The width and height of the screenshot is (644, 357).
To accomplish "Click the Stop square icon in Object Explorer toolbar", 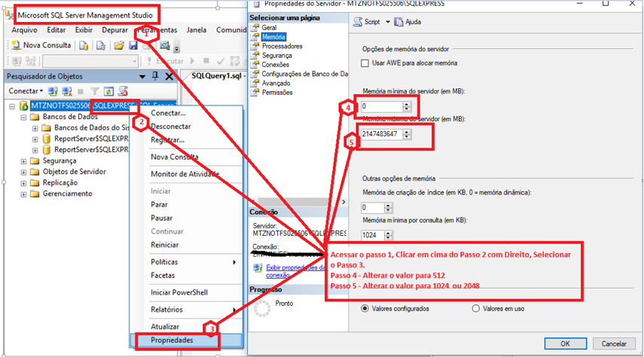I will 81,91.
